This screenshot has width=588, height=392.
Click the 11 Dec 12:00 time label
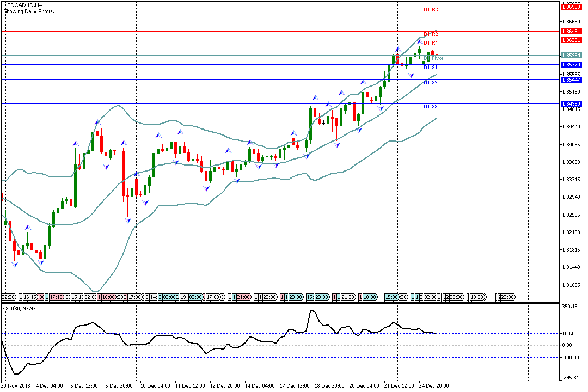coord(190,385)
